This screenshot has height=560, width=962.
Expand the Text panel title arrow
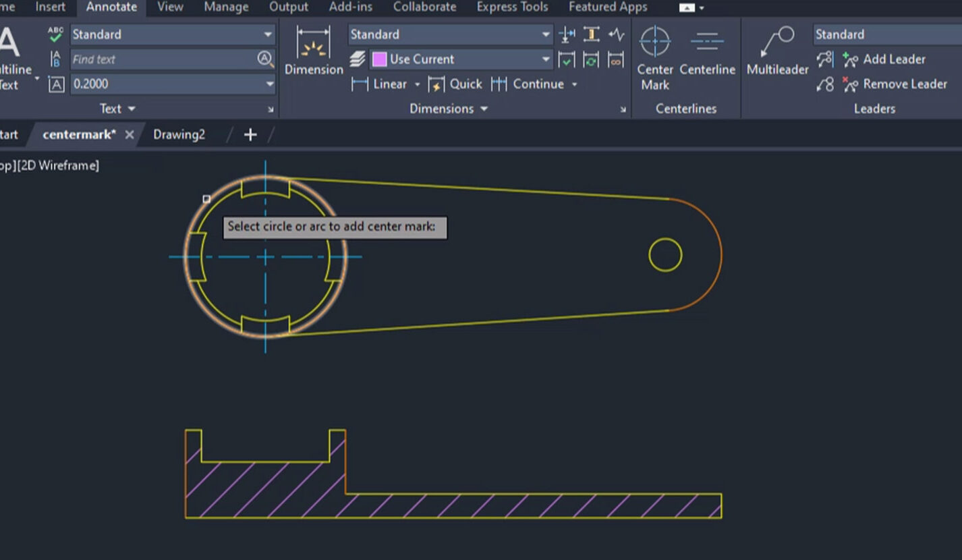point(132,109)
